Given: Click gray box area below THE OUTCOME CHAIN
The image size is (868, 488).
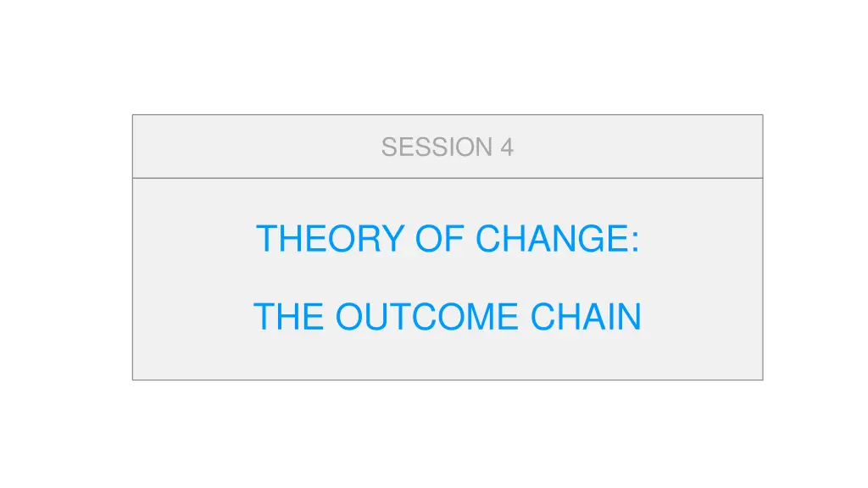Looking at the screenshot, I should click(x=448, y=356).
